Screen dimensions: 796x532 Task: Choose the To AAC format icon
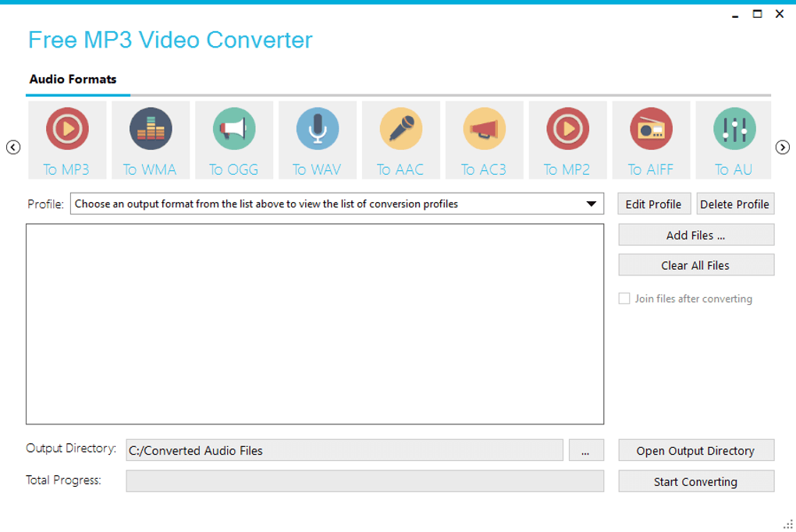click(400, 140)
